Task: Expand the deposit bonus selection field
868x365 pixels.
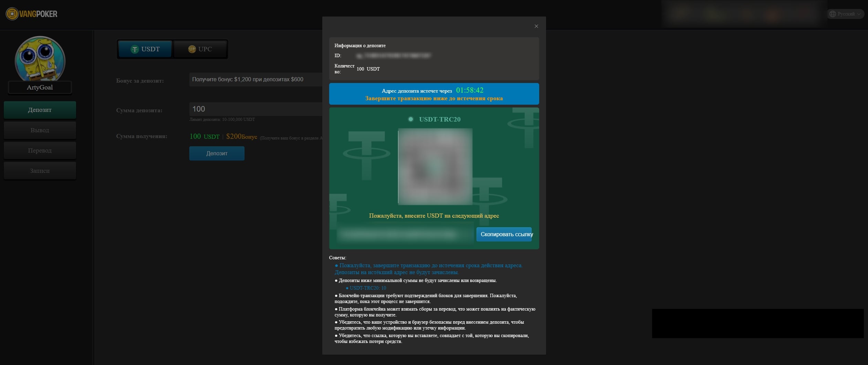Action: click(x=255, y=80)
